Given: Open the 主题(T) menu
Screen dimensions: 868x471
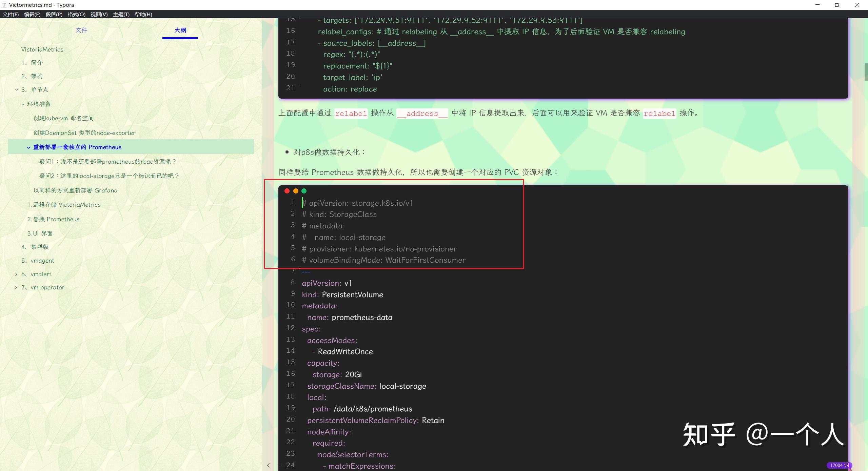Looking at the screenshot, I should [121, 14].
